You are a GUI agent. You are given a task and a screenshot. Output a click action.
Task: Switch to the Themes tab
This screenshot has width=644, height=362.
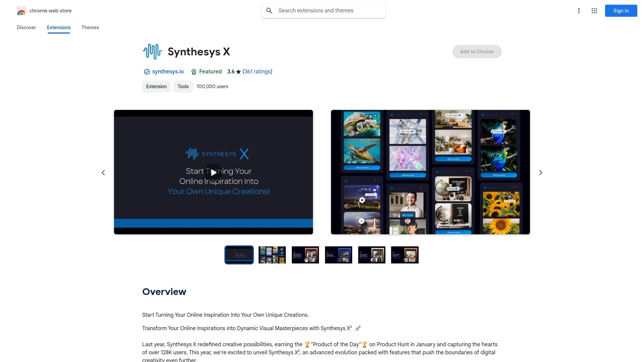click(x=90, y=27)
